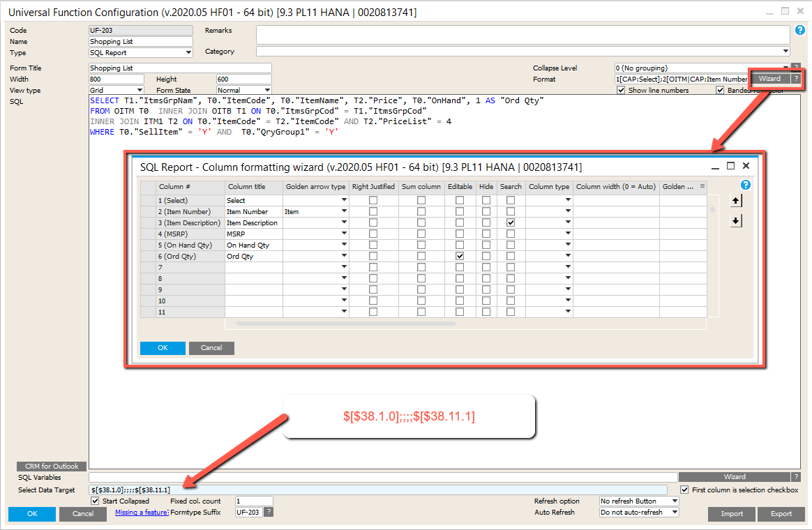Toggle Search checkbox for Item Description row
This screenshot has height=530, width=812.
click(x=511, y=222)
